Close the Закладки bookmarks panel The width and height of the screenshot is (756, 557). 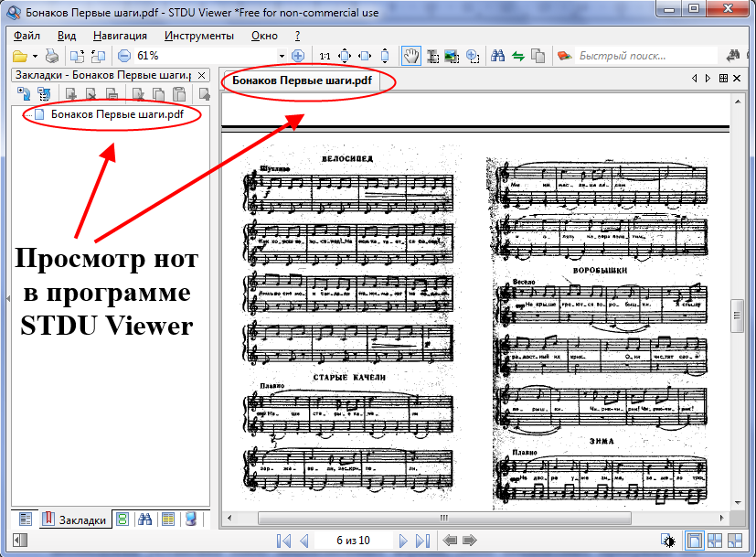click(x=202, y=75)
